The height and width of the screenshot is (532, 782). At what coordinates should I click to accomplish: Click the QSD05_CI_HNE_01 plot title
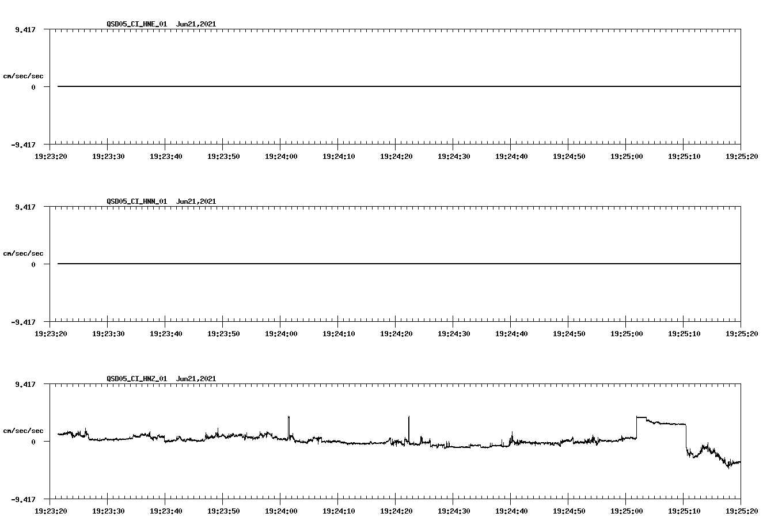coord(136,24)
